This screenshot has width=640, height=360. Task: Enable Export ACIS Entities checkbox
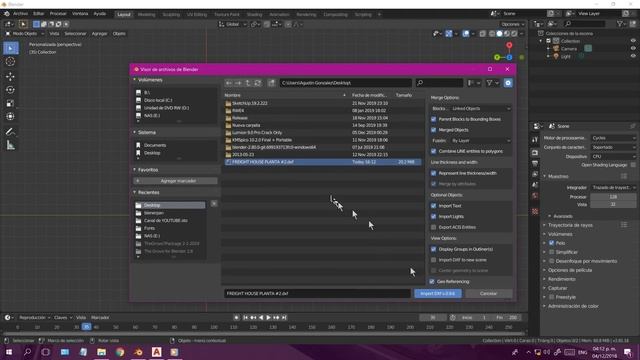click(433, 227)
